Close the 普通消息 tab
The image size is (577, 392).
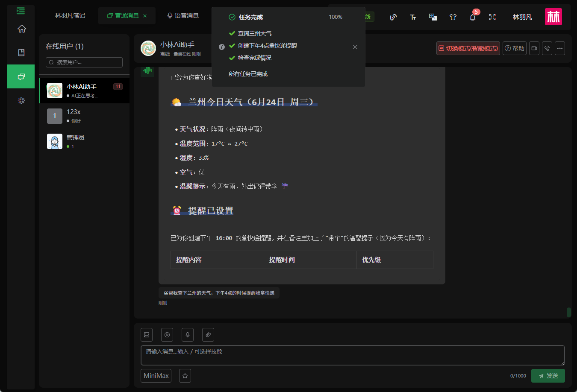[145, 16]
